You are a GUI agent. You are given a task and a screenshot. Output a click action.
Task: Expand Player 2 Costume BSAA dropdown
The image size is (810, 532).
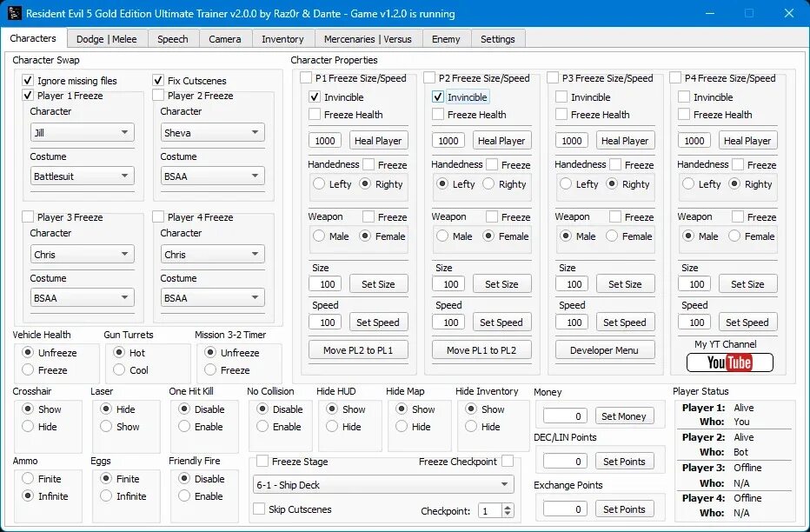(212, 176)
